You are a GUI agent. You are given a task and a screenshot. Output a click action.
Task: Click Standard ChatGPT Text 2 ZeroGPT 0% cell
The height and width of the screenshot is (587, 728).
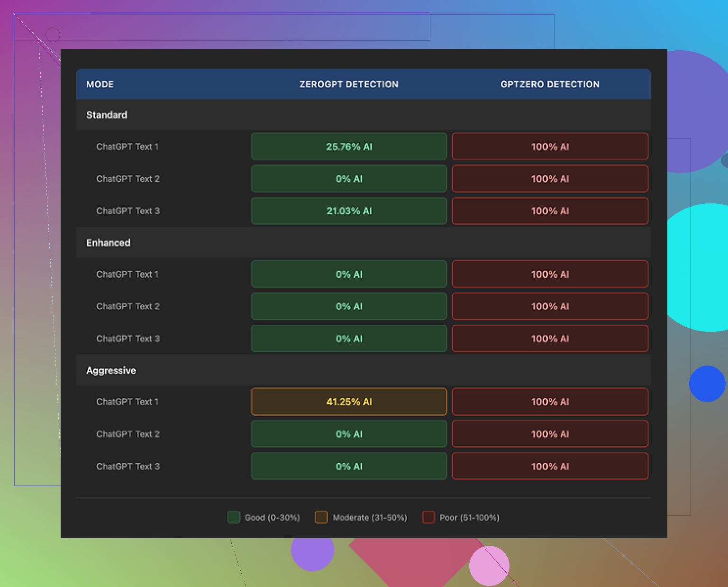coord(349,179)
